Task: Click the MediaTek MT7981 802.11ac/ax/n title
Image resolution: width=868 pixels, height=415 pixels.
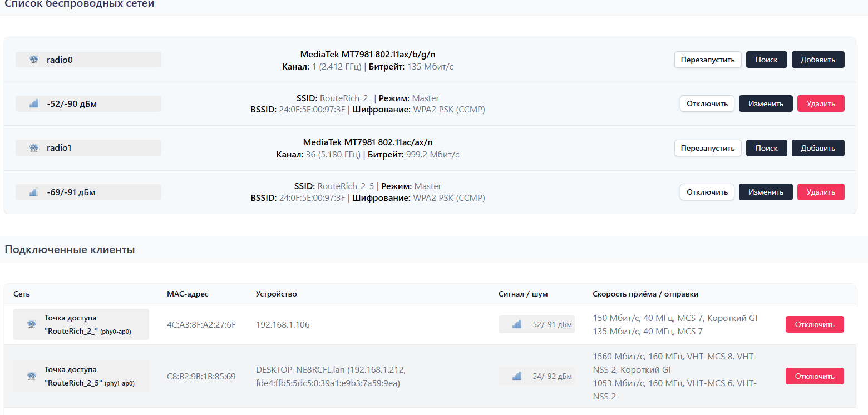Action: (x=368, y=142)
